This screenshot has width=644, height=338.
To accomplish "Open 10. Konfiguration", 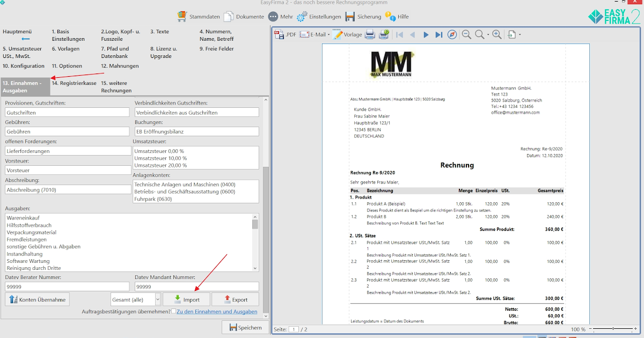I will (x=24, y=66).
